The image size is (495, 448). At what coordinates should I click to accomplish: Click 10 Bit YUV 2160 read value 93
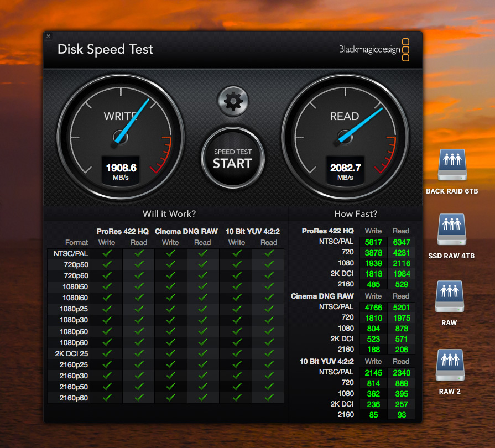tap(402, 414)
